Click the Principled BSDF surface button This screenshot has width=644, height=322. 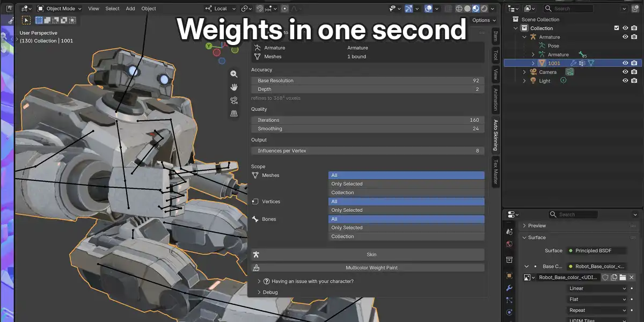pos(597,251)
